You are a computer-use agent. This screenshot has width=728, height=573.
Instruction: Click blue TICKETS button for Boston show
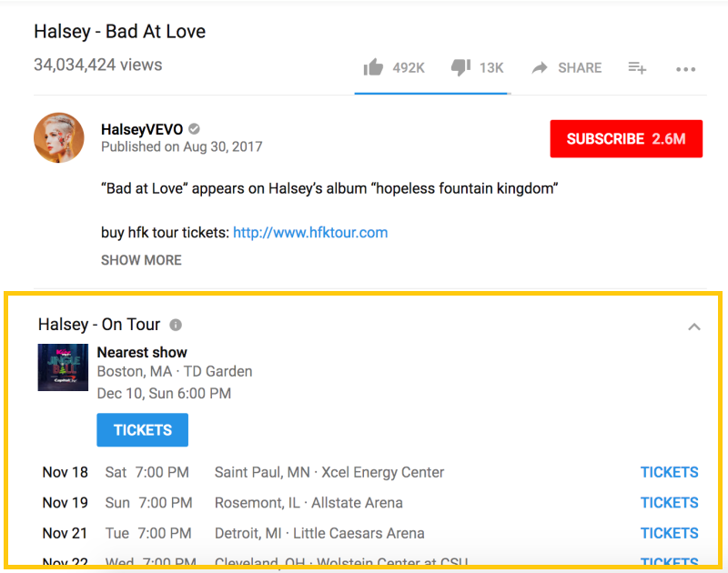click(143, 430)
